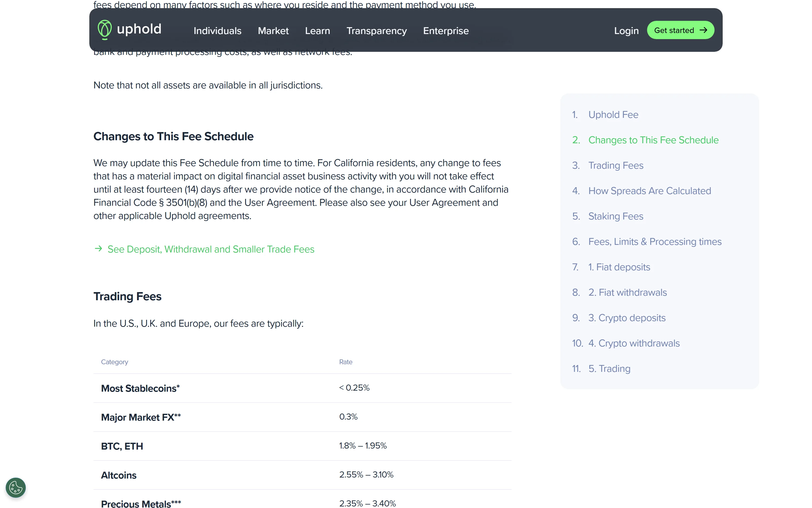Click the 2.35% – 3.40% rate value

tap(367, 503)
